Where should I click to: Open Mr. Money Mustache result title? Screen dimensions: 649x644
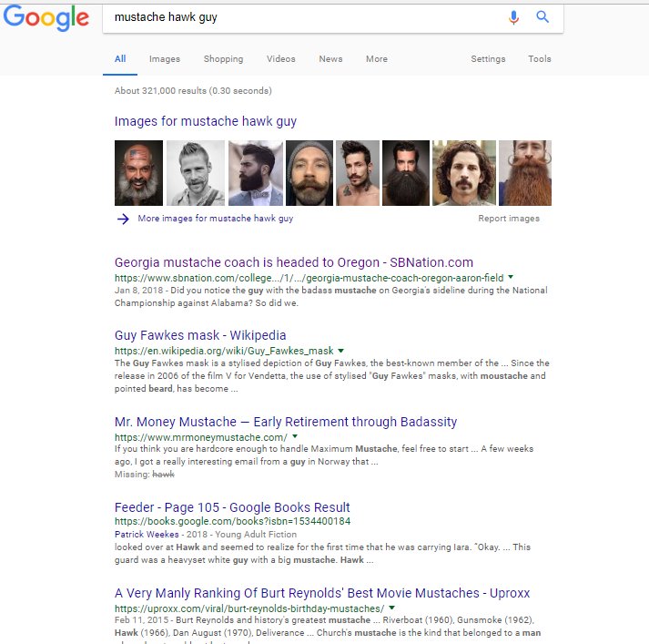(x=286, y=422)
